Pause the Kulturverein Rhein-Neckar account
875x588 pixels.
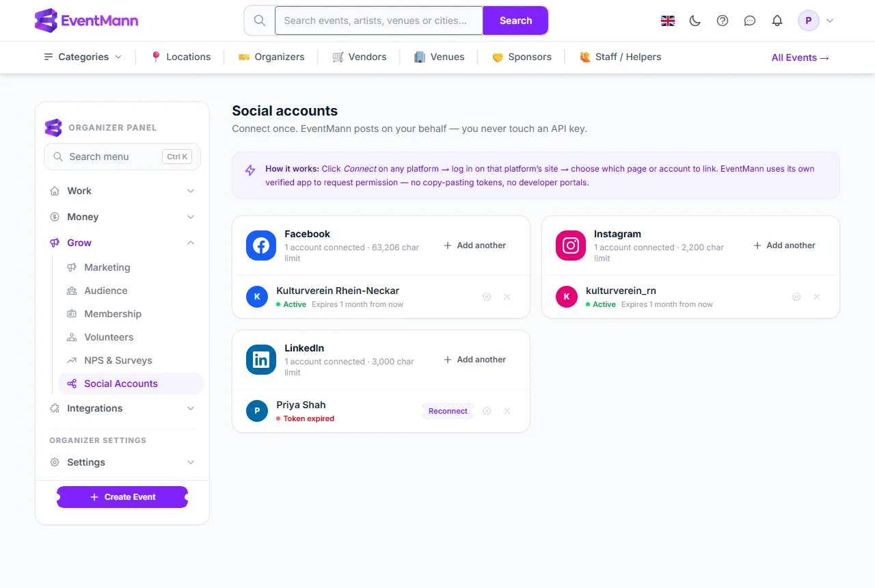pyautogui.click(x=487, y=297)
